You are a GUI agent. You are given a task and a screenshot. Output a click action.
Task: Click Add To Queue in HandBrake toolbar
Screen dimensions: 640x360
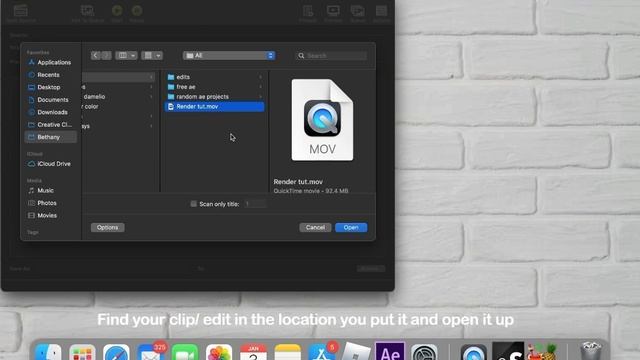(x=88, y=13)
